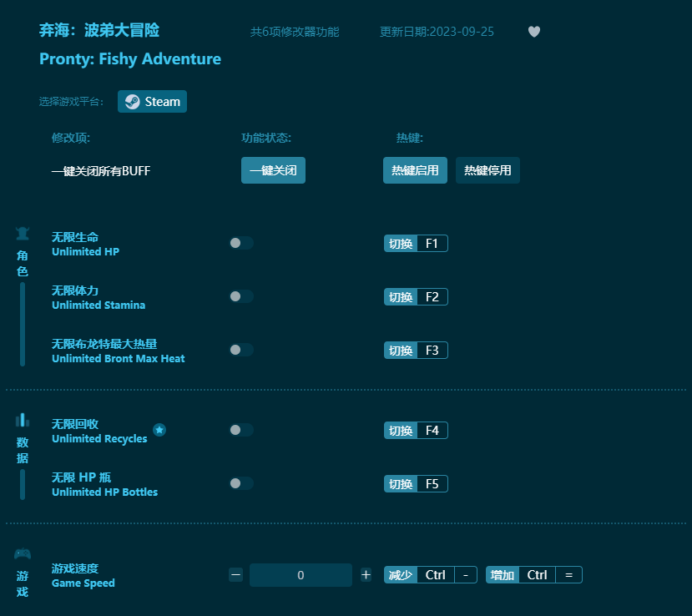Screen dimensions: 692x616
Task: Click the plus stepper to raise Game Speed
Action: point(366,574)
